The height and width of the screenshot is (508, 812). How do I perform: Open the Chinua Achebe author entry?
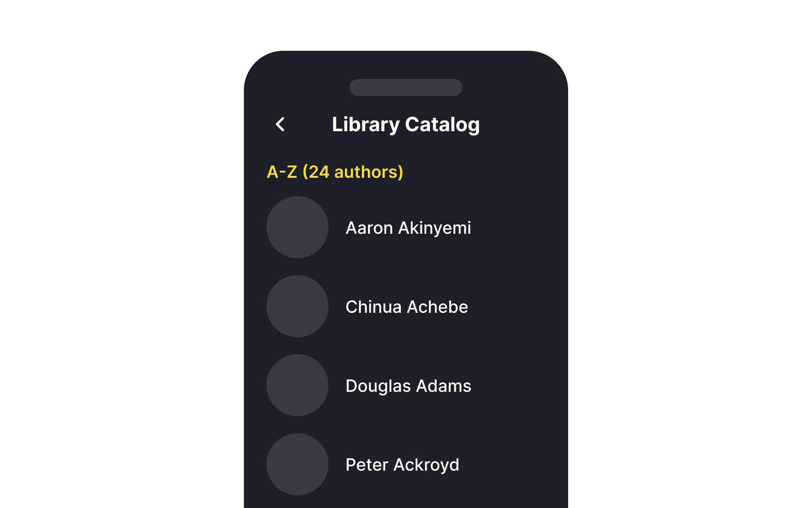pyautogui.click(x=406, y=306)
